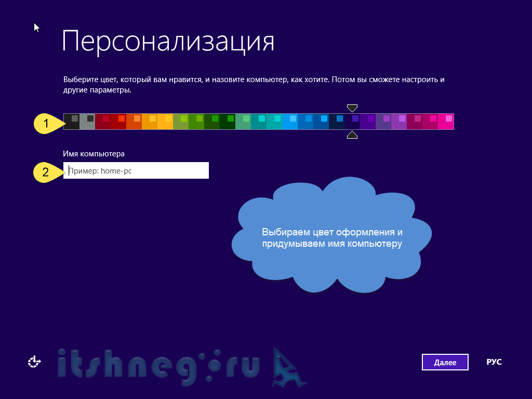Select the yellow-orange swatch before olive green
532x399 pixels.
[165, 122]
